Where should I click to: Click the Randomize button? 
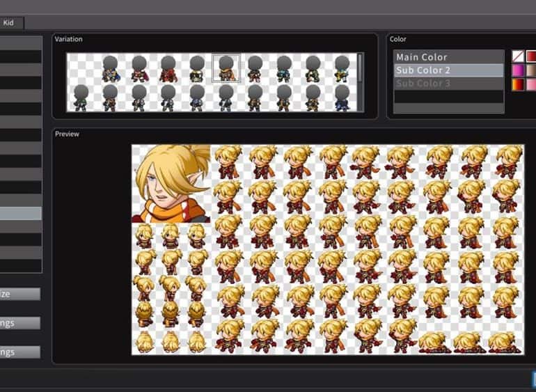[x=19, y=294]
